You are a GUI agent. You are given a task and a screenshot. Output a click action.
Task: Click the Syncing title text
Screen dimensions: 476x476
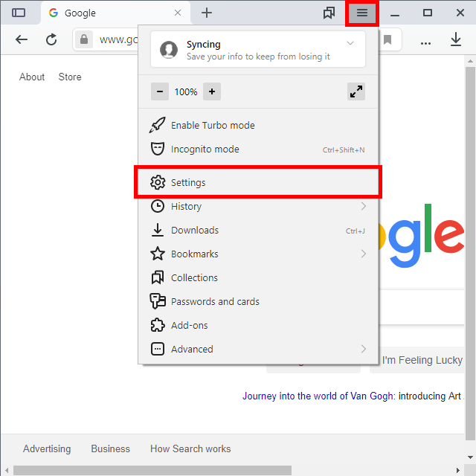[x=203, y=45]
